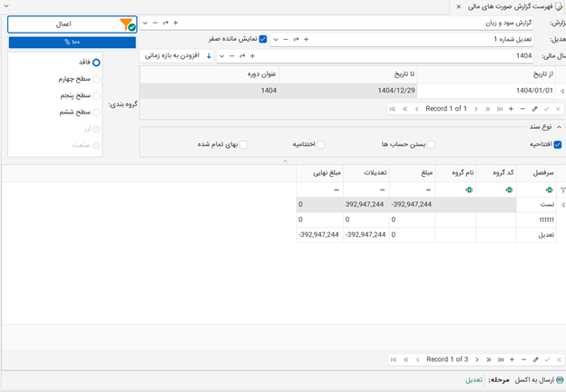Open the tab list dropdown arrow at top left
Viewport: 566px width, 392px height.
point(6,6)
